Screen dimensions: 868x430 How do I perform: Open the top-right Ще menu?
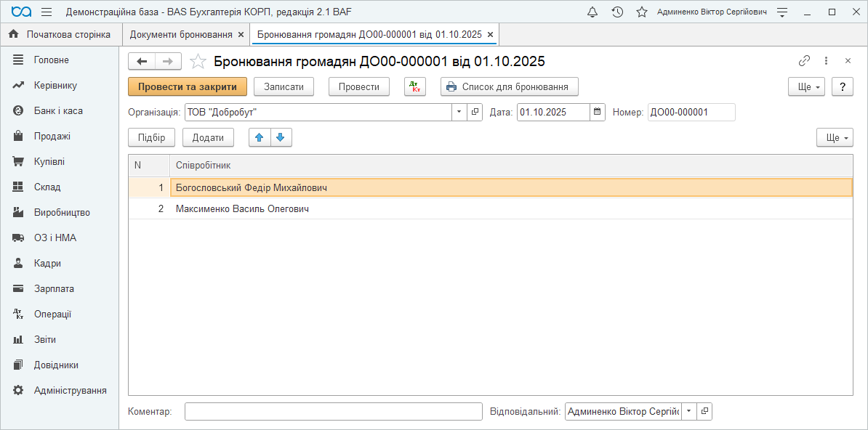[807, 86]
